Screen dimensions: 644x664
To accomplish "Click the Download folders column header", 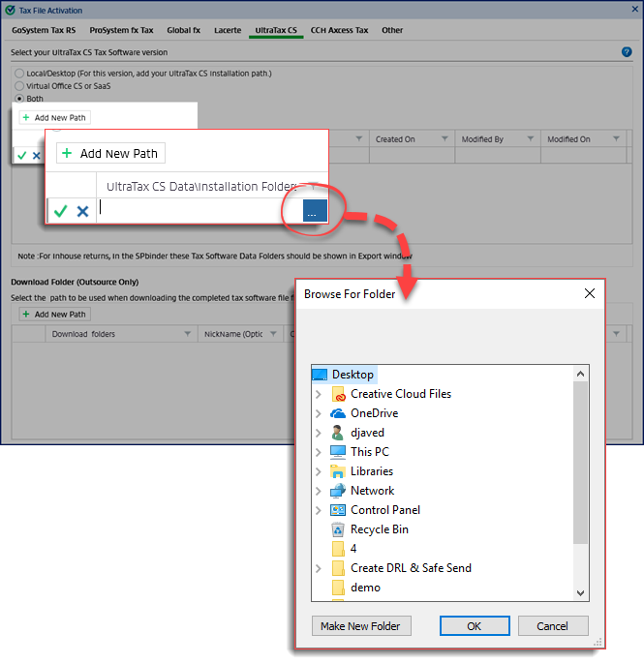I will tap(122, 334).
